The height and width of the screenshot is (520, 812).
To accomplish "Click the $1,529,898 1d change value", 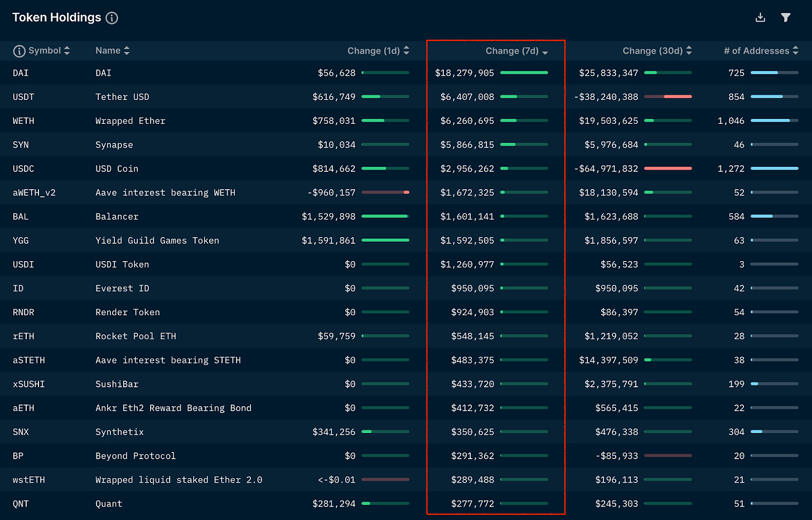I will click(328, 217).
